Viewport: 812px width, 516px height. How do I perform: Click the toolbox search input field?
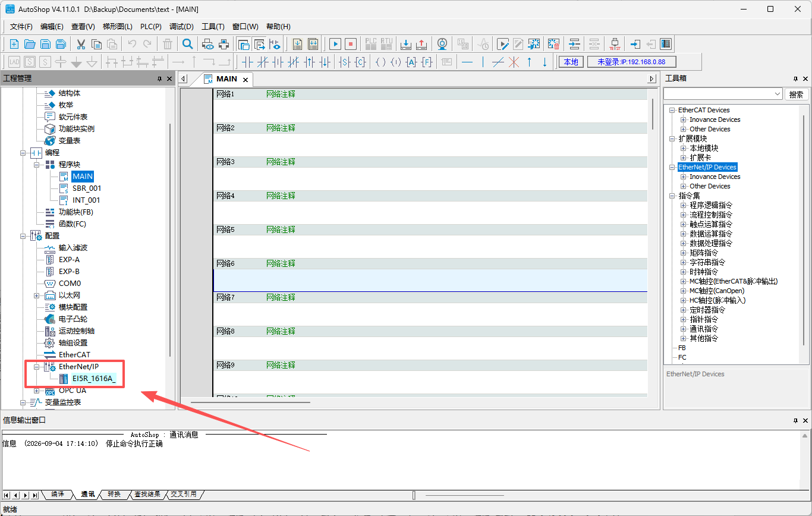click(x=718, y=94)
